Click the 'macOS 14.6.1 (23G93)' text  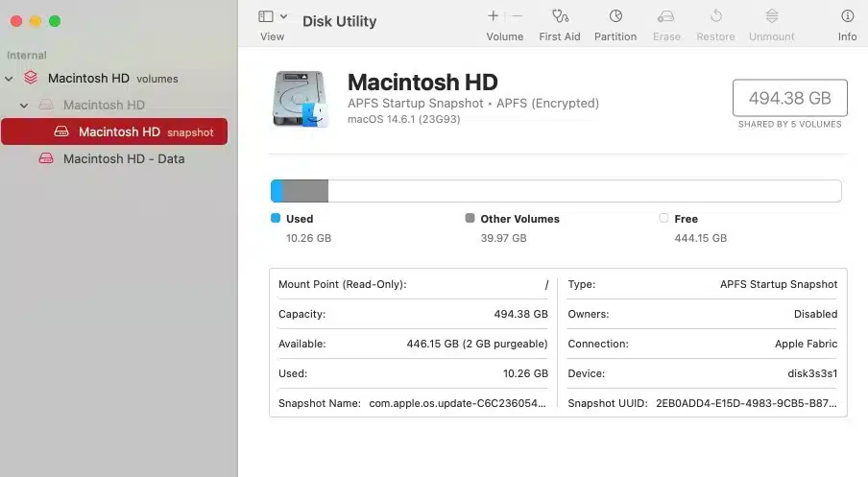click(x=403, y=119)
